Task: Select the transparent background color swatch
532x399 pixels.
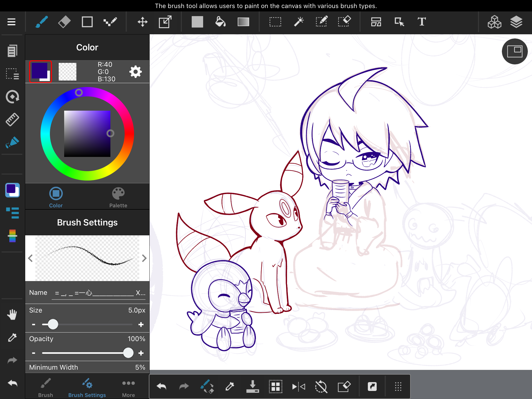Action: pos(67,72)
